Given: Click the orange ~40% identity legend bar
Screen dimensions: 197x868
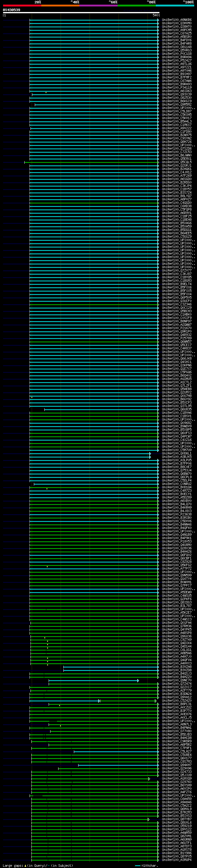Looking at the screenshot, I should [x=60, y=6].
